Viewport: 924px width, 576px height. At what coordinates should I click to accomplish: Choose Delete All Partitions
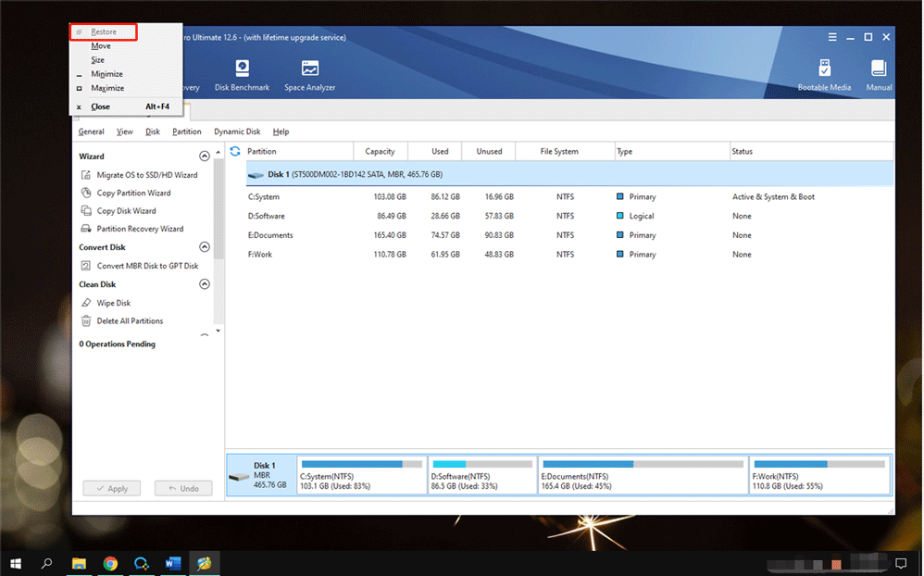pyautogui.click(x=122, y=320)
